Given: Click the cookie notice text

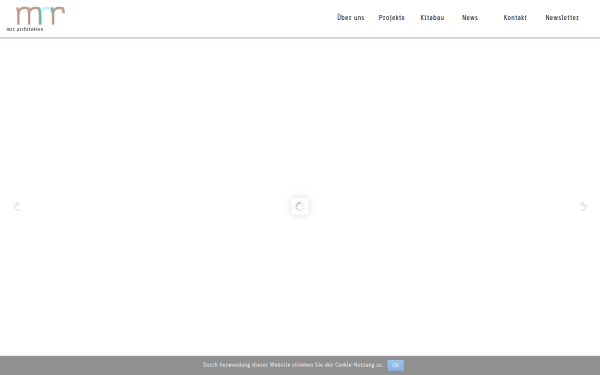Looking at the screenshot, I should click(293, 365).
